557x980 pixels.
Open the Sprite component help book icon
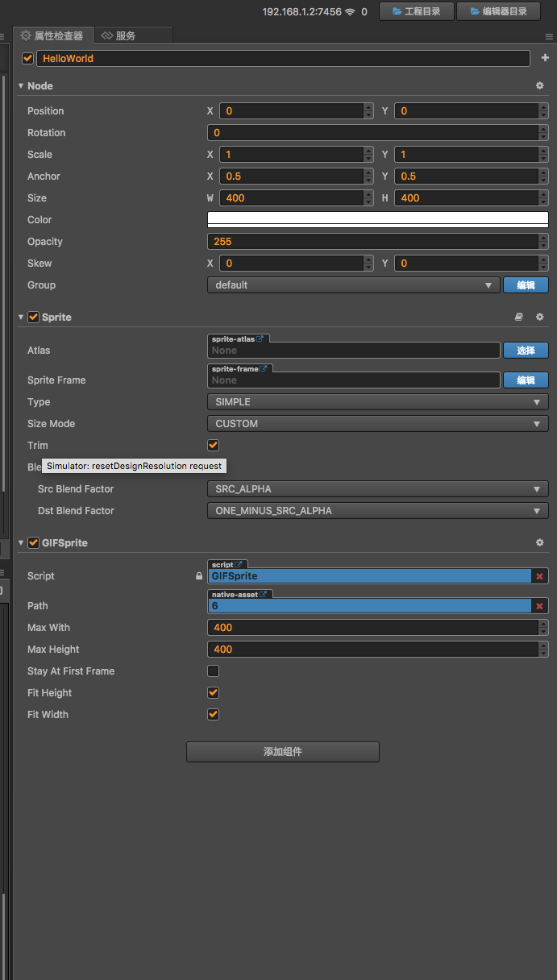click(x=519, y=318)
